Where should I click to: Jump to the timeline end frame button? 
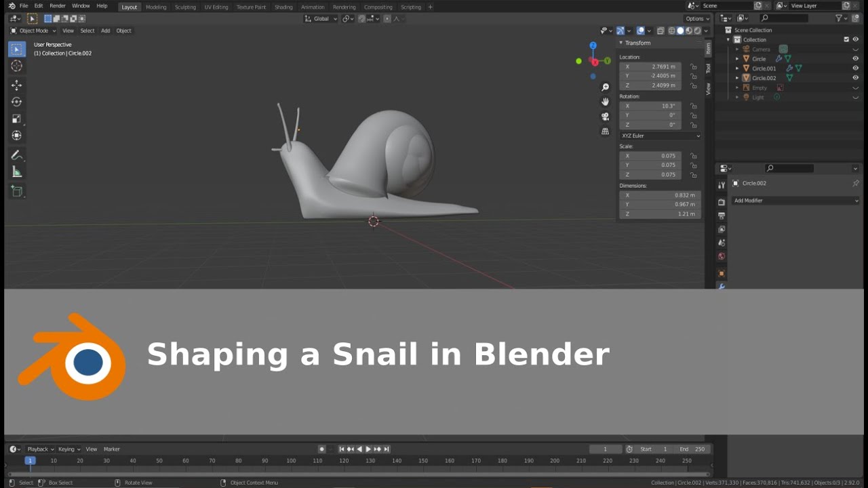[x=387, y=449]
